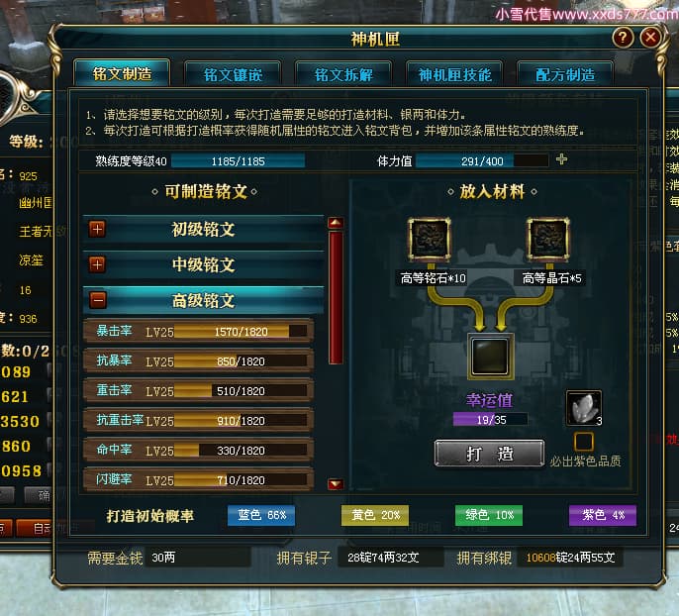
Task: Expand the 初级铭文 category
Action: 203,229
